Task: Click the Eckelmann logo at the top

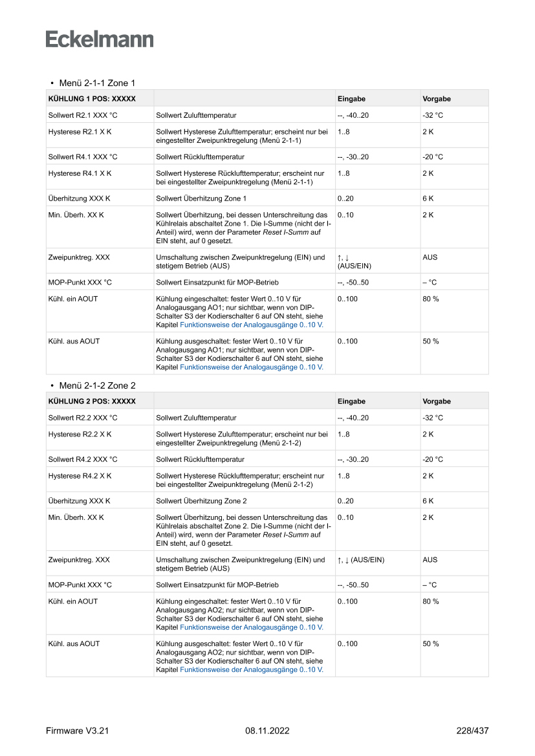Action: coord(100,39)
